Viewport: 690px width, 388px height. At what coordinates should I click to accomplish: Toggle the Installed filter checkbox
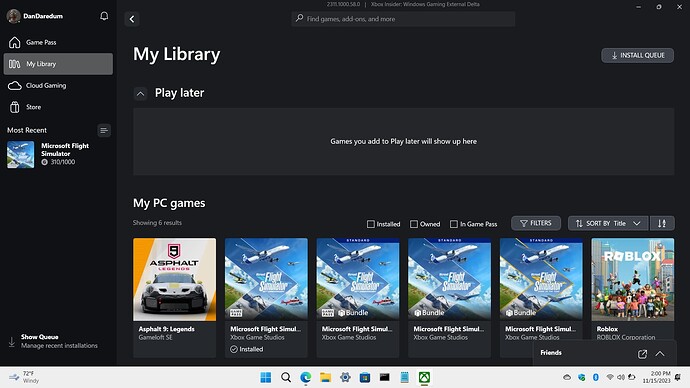(x=371, y=224)
